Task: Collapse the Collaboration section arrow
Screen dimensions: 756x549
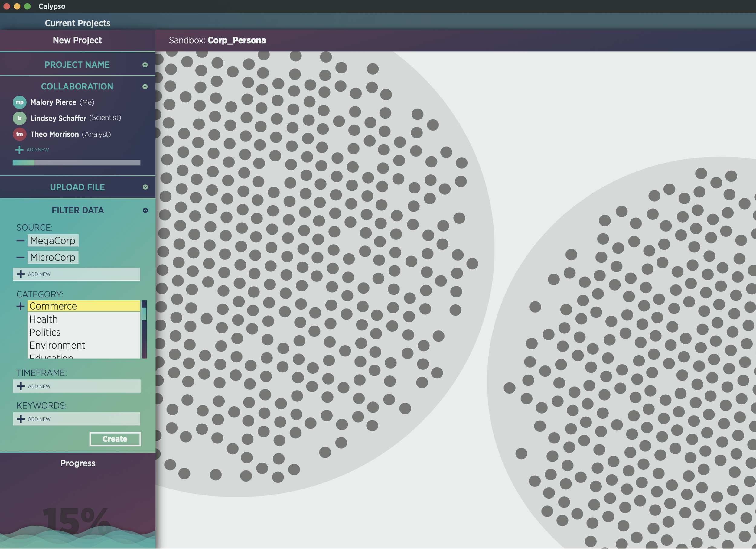Action: click(145, 87)
